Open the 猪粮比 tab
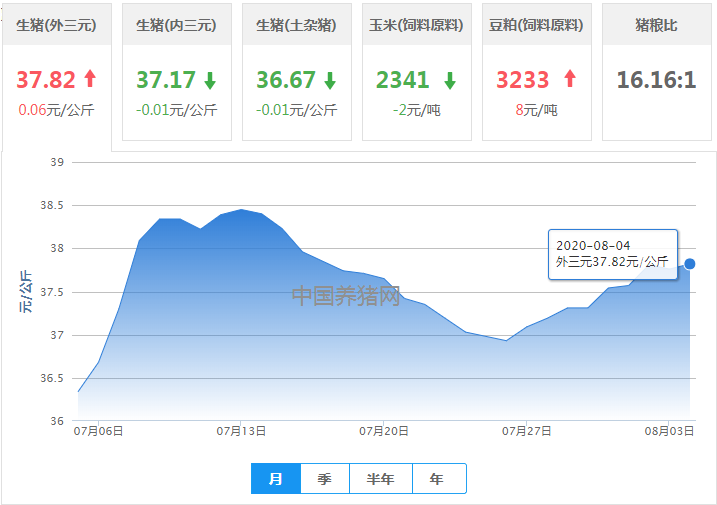Viewport: 717px width, 505px height. coord(656,25)
